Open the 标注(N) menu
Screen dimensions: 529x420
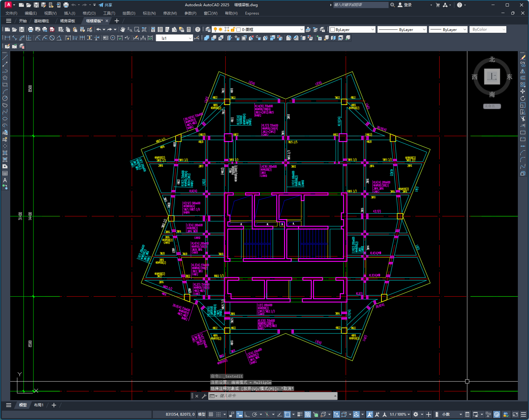click(x=149, y=13)
